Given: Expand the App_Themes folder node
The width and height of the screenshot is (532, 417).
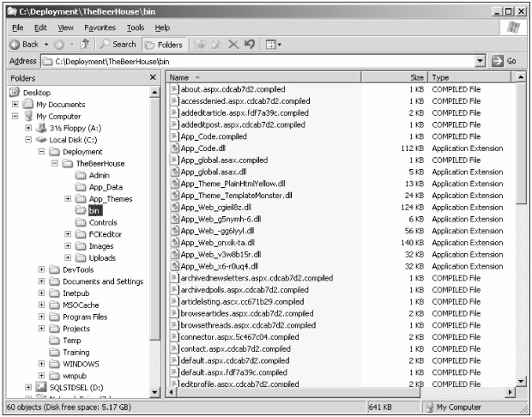Looking at the screenshot, I should pos(68,199).
